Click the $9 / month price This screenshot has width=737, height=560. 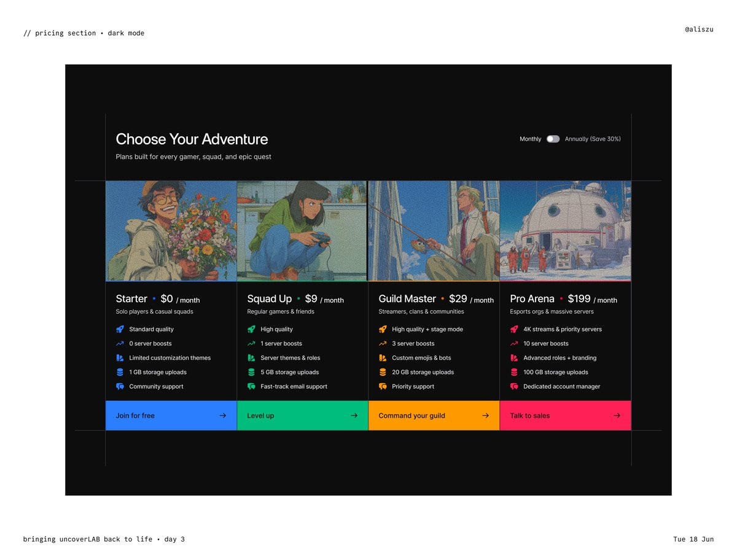tap(324, 299)
